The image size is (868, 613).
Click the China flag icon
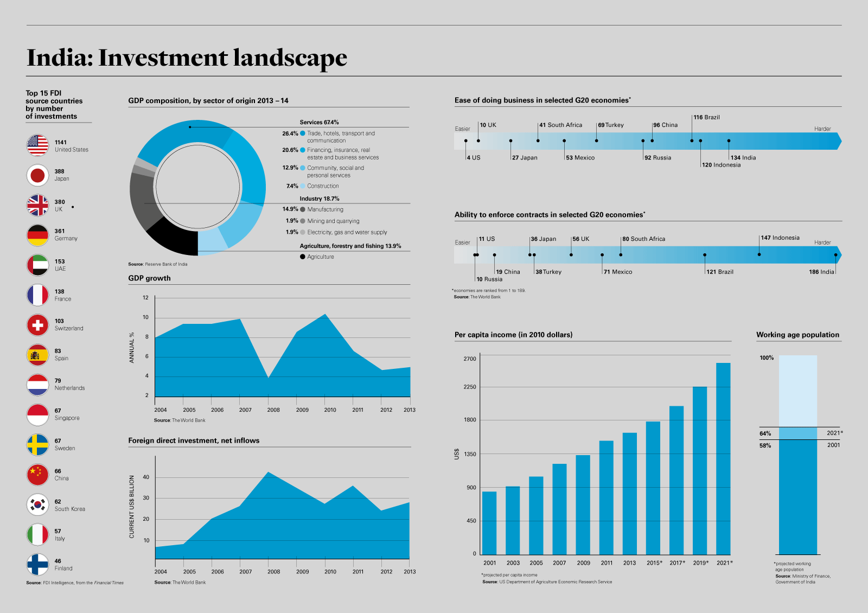[x=37, y=475]
